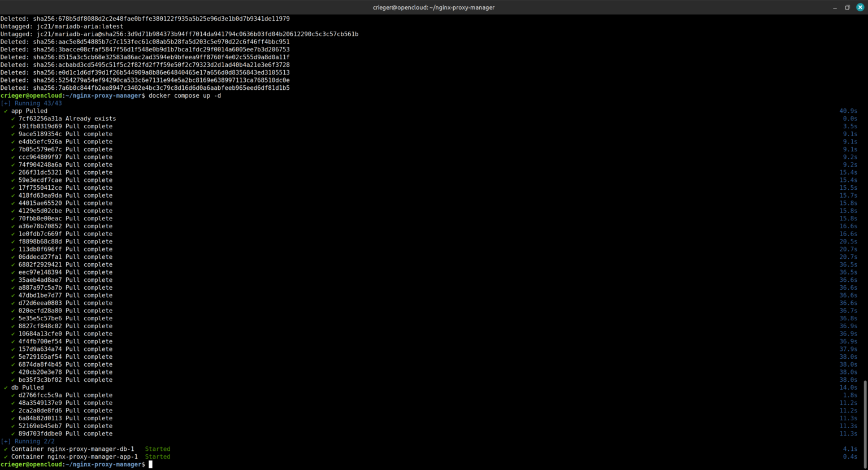Screen dimensions: 868x470
Task: Click the window title crieger@opencloud text
Action: [433, 7]
